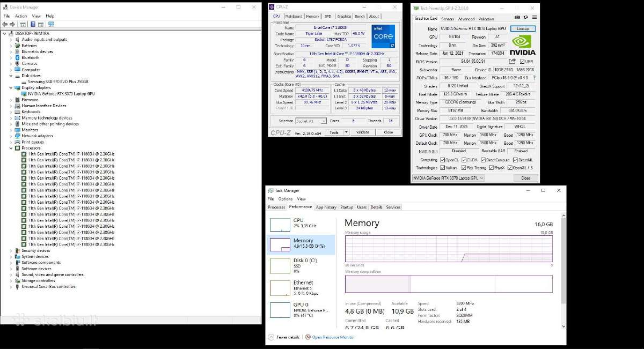The width and height of the screenshot is (644, 349).
Task: Switch to the Bench tab in CPU-Z
Action: (x=360, y=17)
